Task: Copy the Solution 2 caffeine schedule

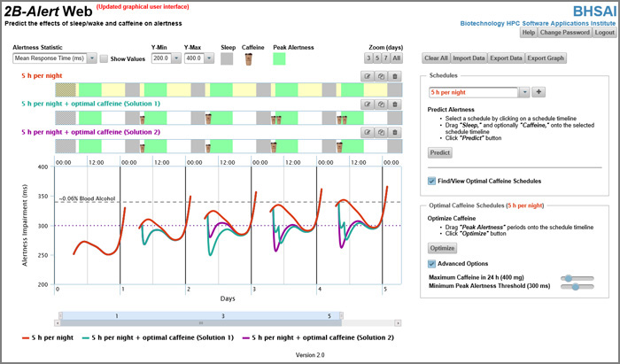Action: click(381, 132)
